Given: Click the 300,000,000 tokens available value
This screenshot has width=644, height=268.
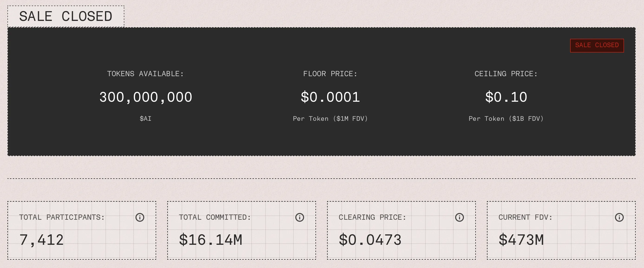Looking at the screenshot, I should pos(146,97).
